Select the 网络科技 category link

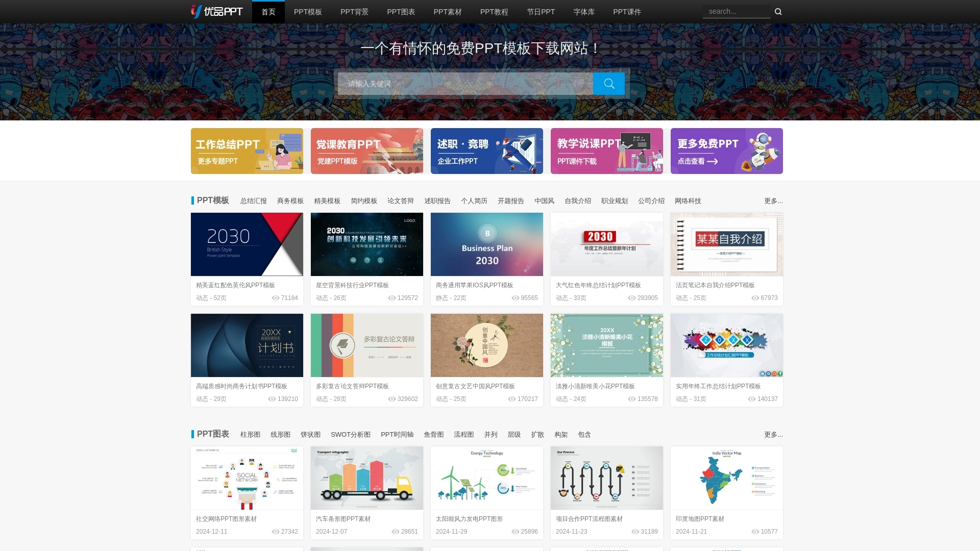click(x=688, y=201)
